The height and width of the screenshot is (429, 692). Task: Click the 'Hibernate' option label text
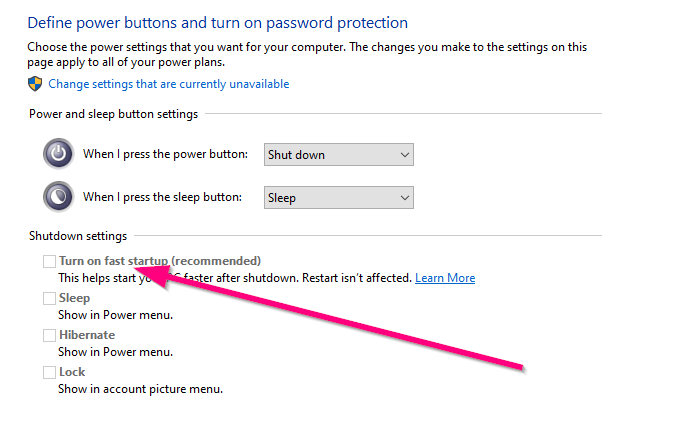pyautogui.click(x=86, y=335)
